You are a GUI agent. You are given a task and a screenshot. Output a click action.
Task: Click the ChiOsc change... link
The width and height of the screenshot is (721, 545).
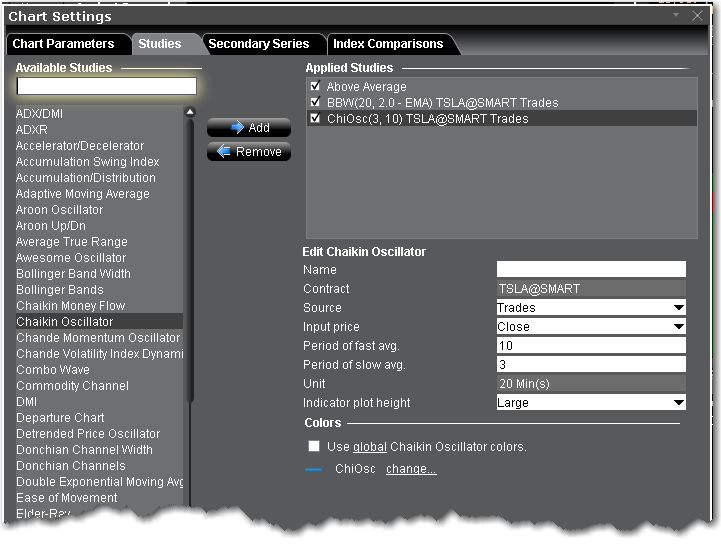[x=411, y=469]
